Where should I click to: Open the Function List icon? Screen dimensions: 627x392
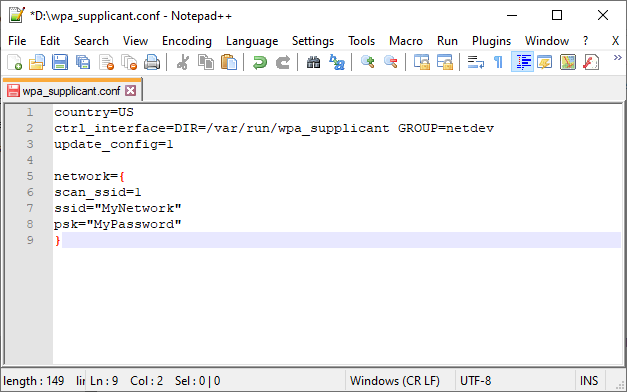pyautogui.click(x=591, y=62)
